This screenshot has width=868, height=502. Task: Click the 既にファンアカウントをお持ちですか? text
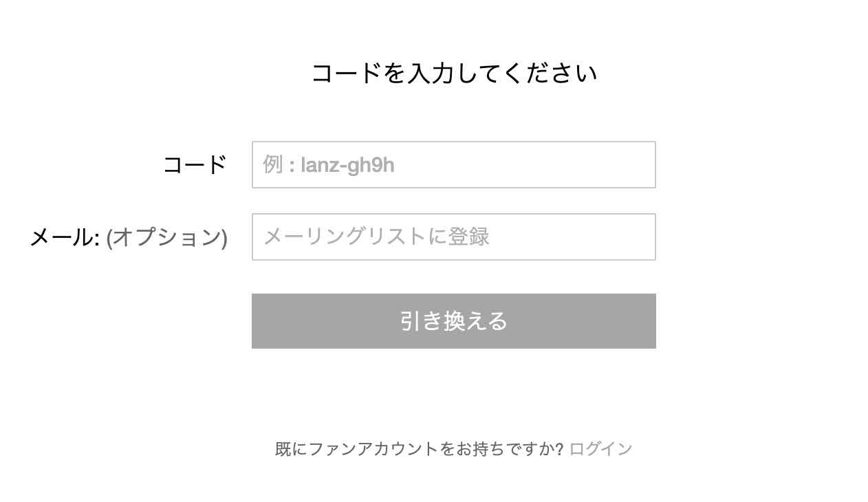[x=419, y=449]
